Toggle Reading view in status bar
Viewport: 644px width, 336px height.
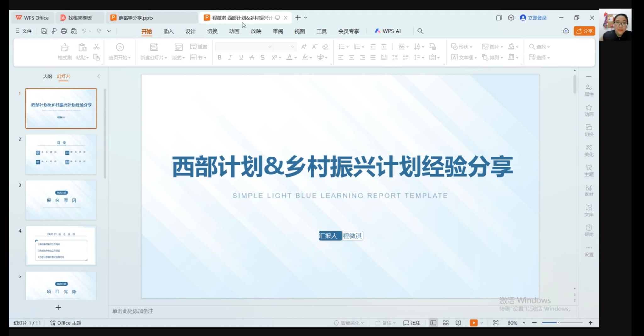[x=458, y=323]
